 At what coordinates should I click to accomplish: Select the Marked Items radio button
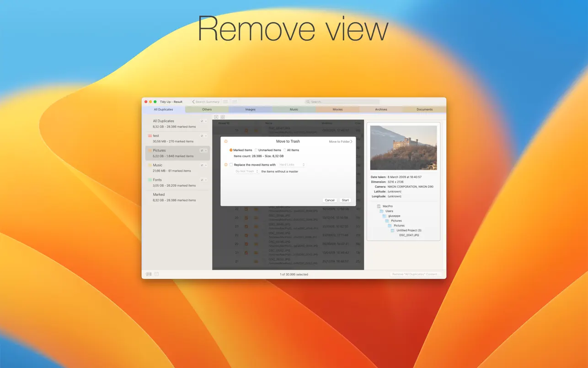coord(231,150)
